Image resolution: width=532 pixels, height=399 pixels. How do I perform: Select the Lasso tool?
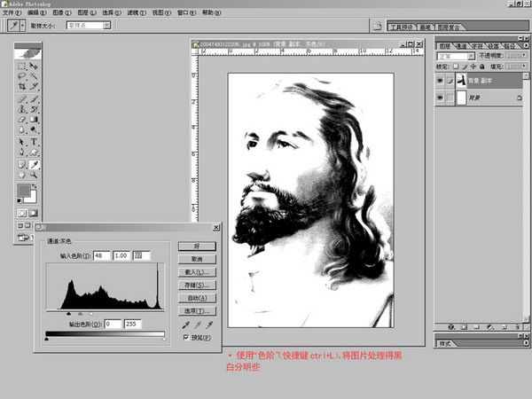[22, 76]
